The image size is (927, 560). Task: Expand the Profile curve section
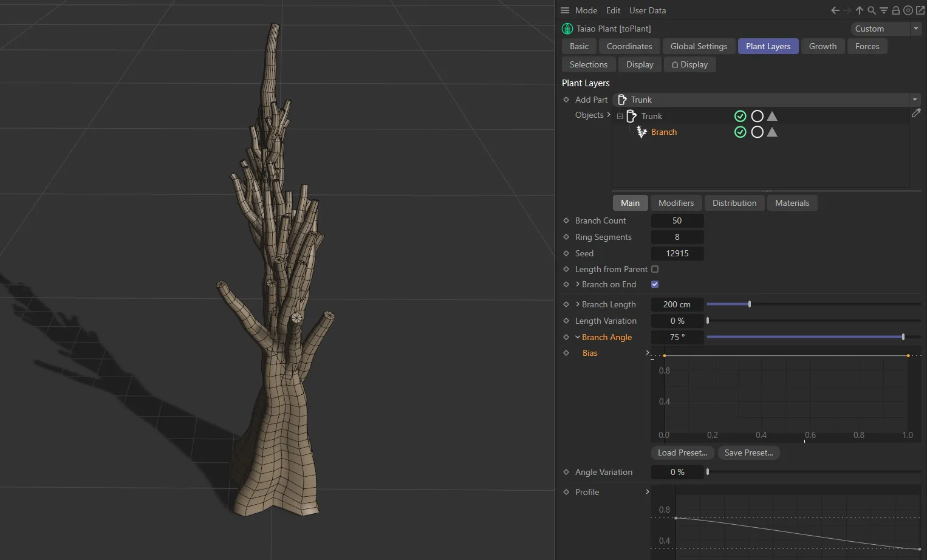(647, 492)
